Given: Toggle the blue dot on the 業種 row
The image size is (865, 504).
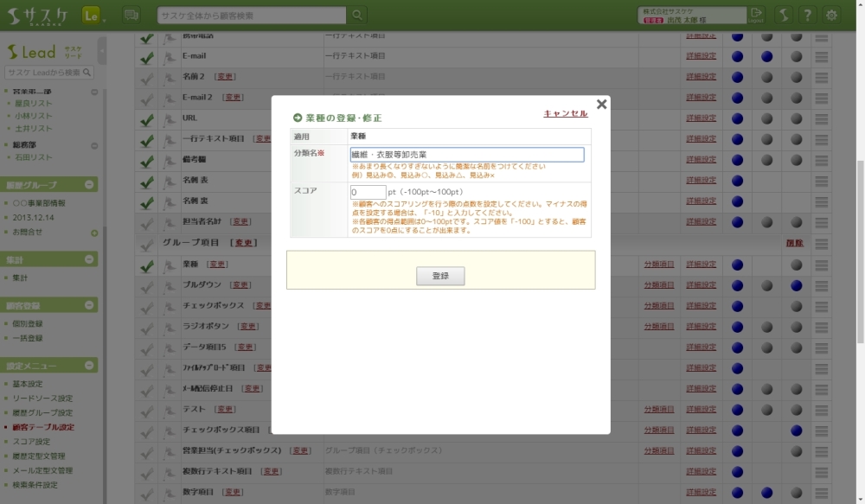Looking at the screenshot, I should click(x=738, y=265).
